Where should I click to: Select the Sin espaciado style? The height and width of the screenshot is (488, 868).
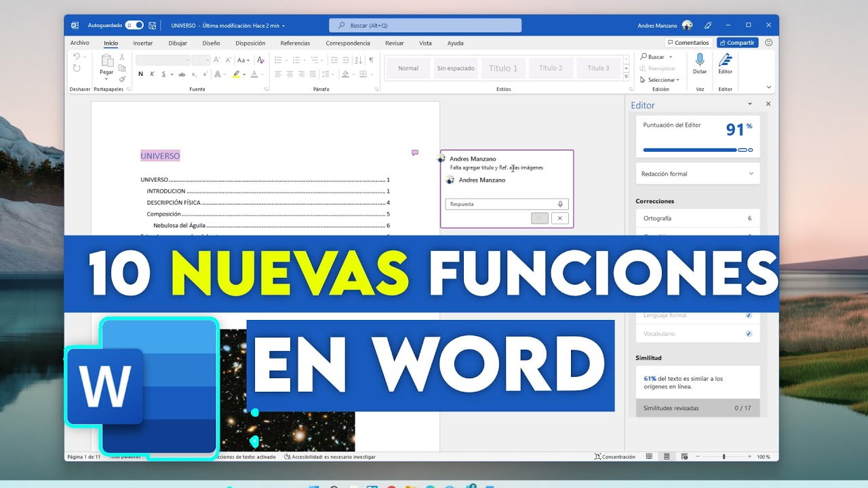[x=456, y=68]
